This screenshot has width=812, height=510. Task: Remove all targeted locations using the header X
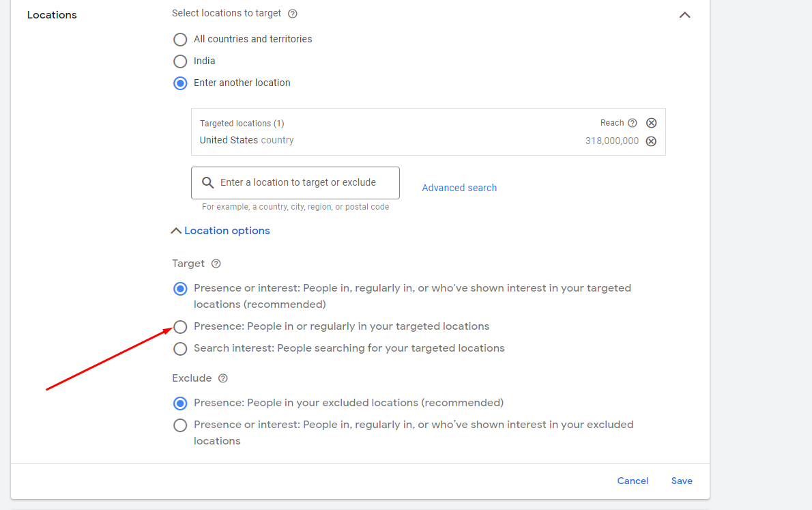point(652,123)
